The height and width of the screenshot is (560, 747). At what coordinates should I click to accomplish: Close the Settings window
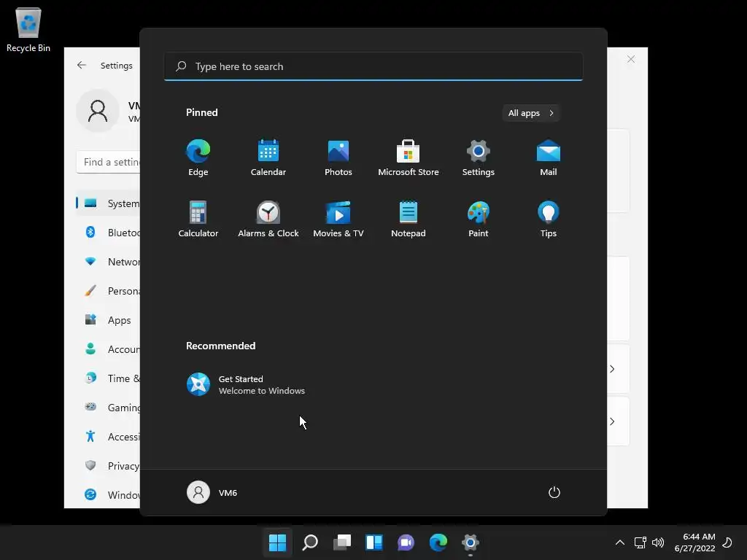(631, 59)
